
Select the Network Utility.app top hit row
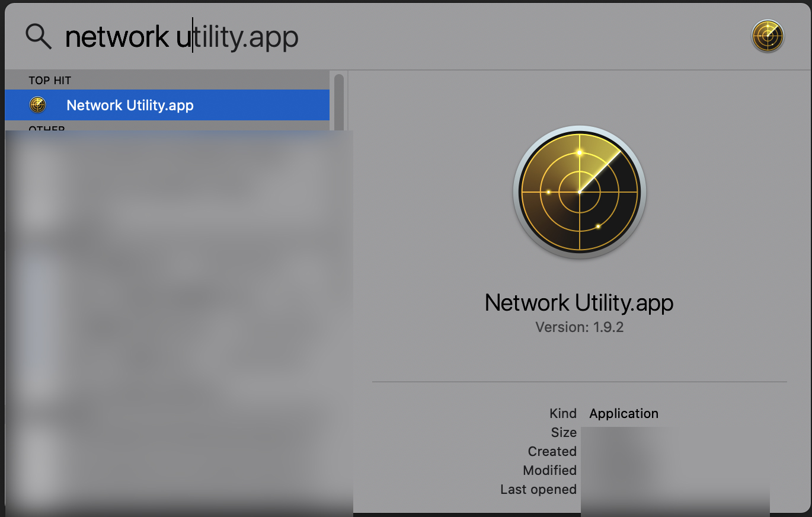[x=167, y=105]
